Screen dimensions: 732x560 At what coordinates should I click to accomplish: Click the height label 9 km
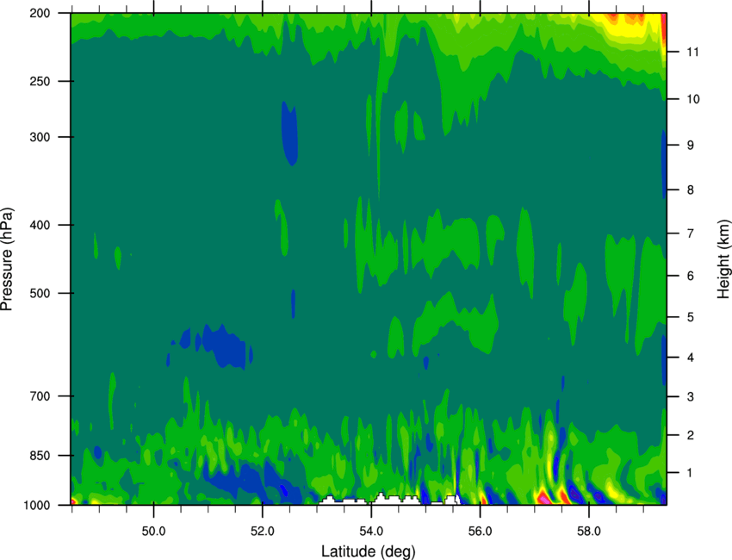coord(691,146)
